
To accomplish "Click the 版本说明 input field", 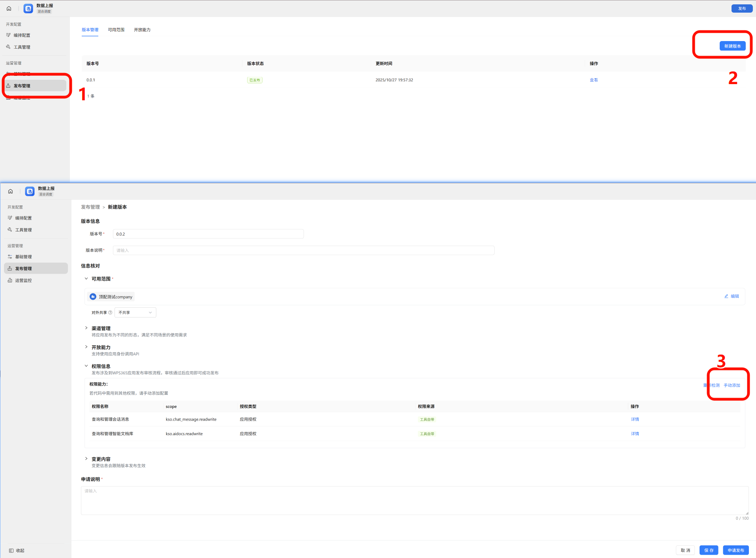I will click(x=303, y=250).
